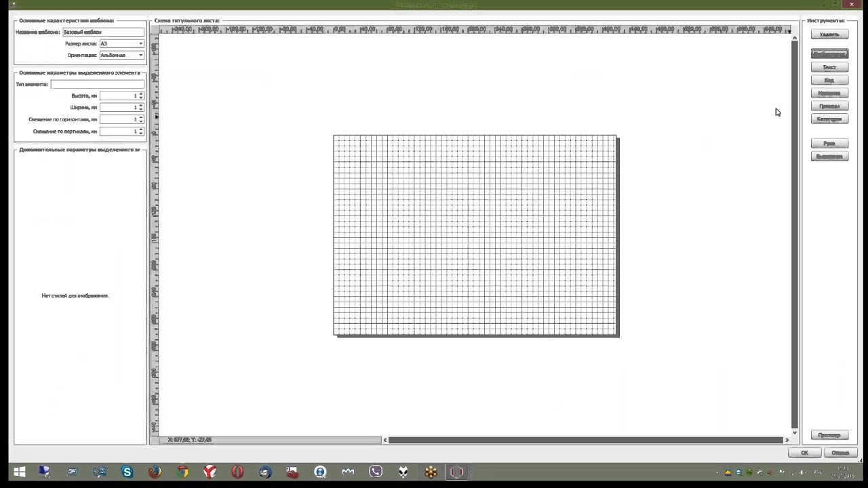Click the canvas scroll-down arrow

click(x=795, y=431)
